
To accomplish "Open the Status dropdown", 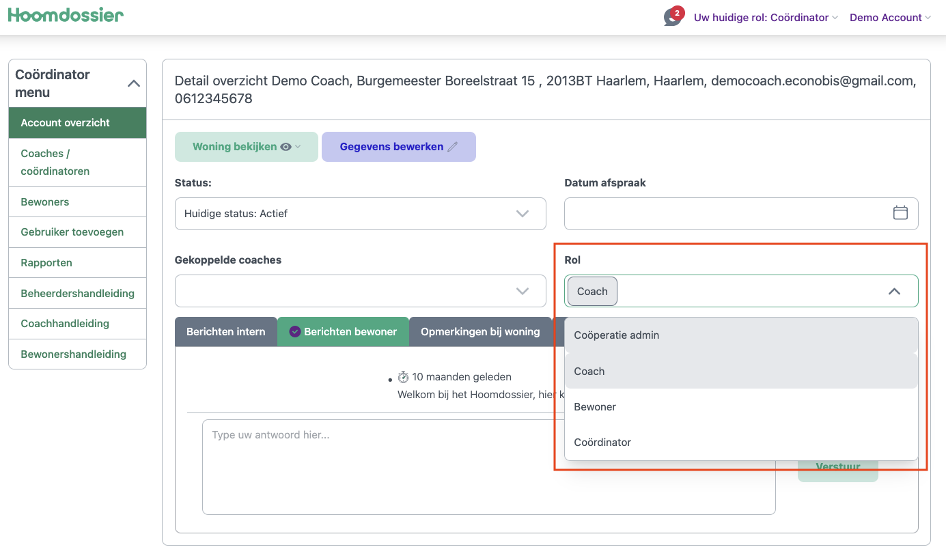I will click(x=360, y=214).
